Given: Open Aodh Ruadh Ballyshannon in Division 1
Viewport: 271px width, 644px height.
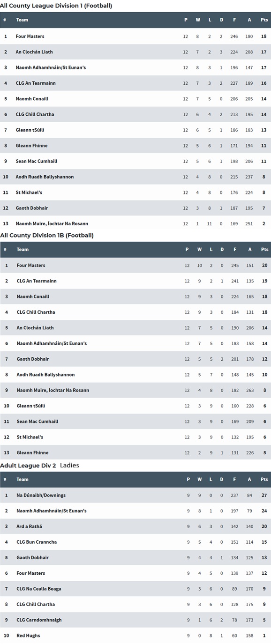Looking at the screenshot, I should [x=45, y=177].
